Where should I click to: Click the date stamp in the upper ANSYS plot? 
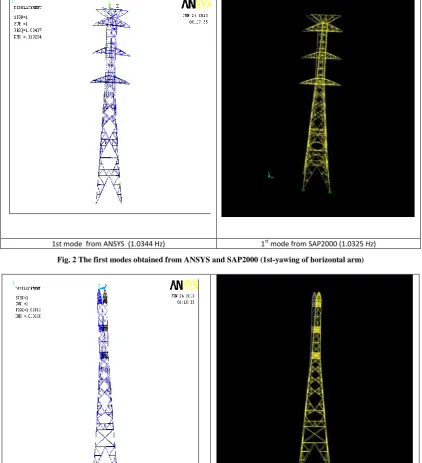pos(196,19)
